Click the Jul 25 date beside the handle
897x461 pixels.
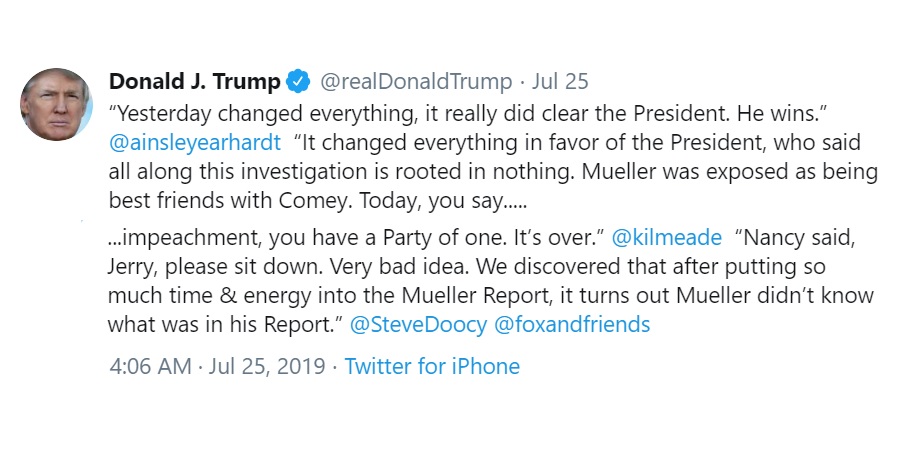pyautogui.click(x=559, y=82)
